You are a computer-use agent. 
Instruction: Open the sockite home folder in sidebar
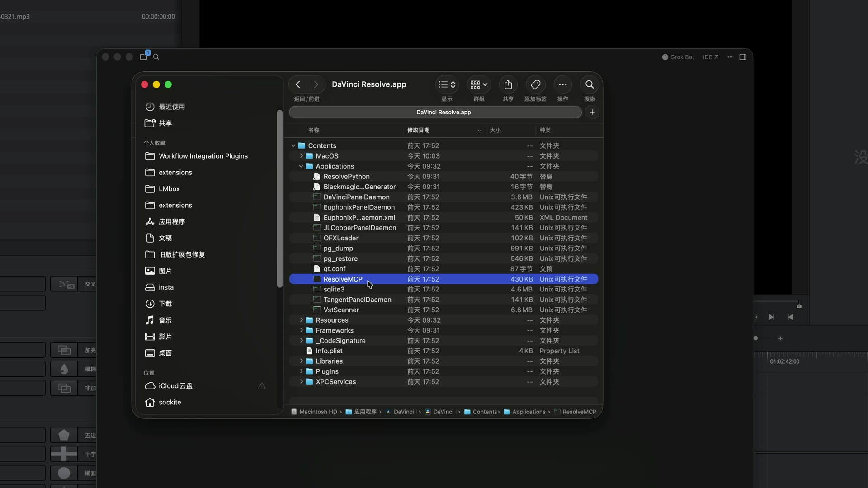tap(163, 402)
